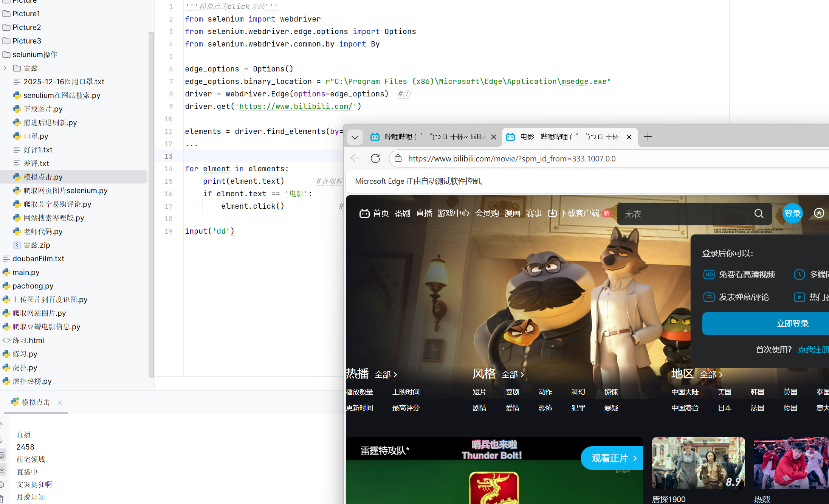Click the blue 立即登录 button
829x504 pixels.
click(792, 324)
